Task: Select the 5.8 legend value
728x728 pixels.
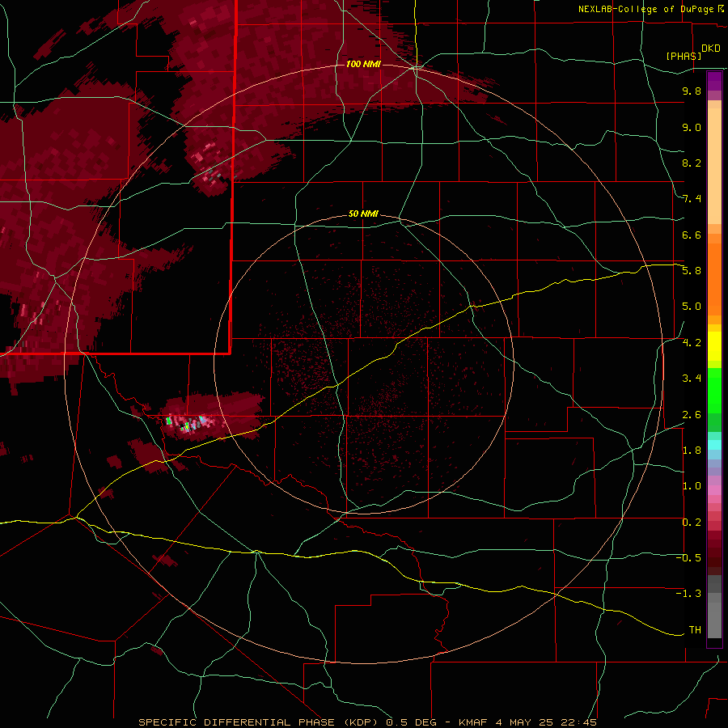Action: 692,271
